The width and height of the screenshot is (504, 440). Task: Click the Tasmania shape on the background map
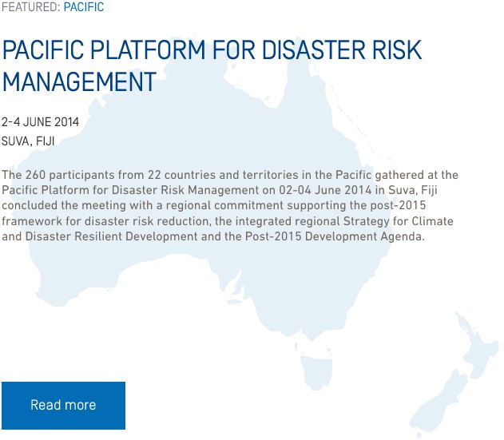point(316,371)
